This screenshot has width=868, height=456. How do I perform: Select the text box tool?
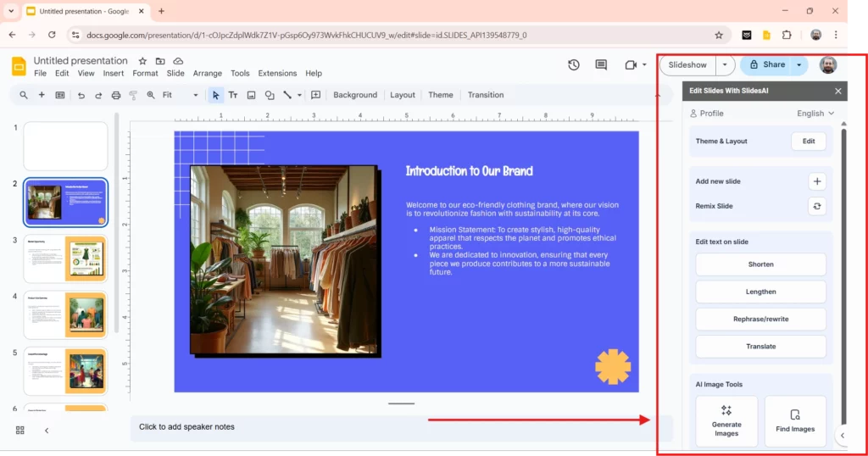[x=233, y=96]
